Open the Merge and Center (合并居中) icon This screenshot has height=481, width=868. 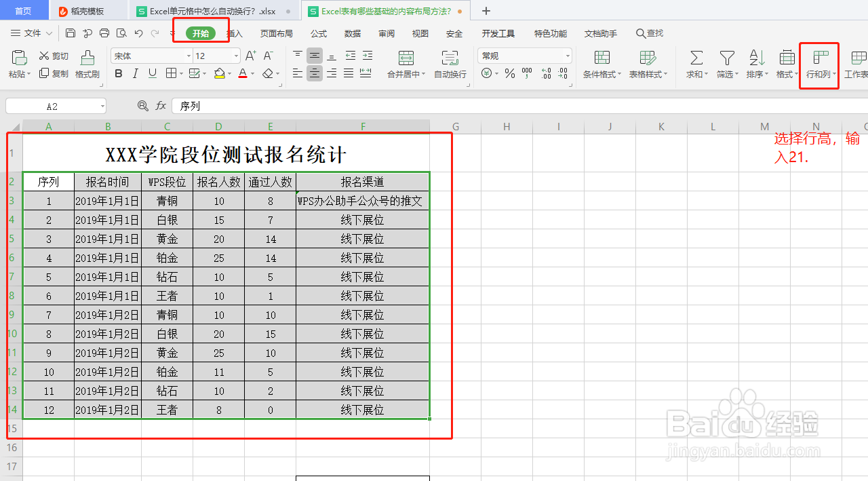405,64
